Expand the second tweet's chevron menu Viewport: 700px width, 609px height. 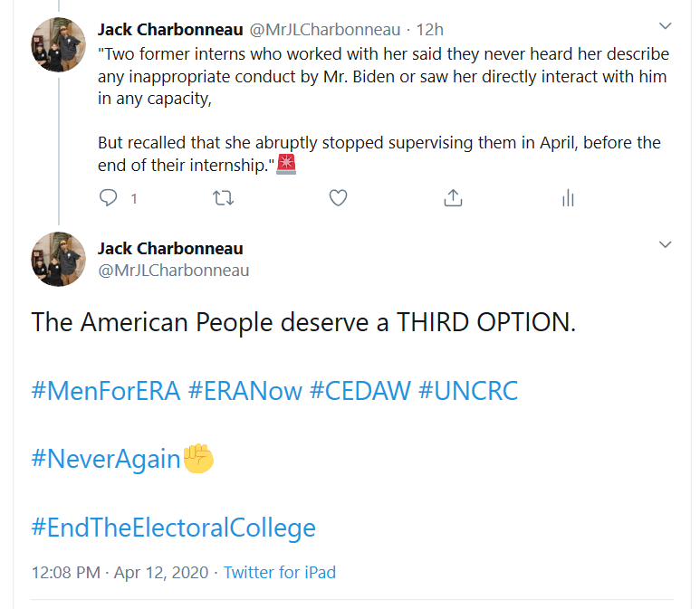pos(666,244)
